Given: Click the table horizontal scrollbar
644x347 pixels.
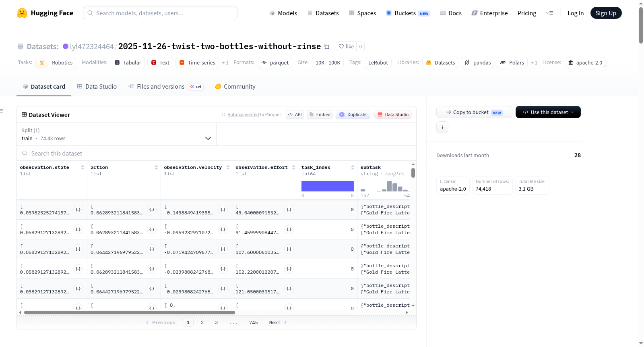Looking at the screenshot, I should tap(130, 312).
